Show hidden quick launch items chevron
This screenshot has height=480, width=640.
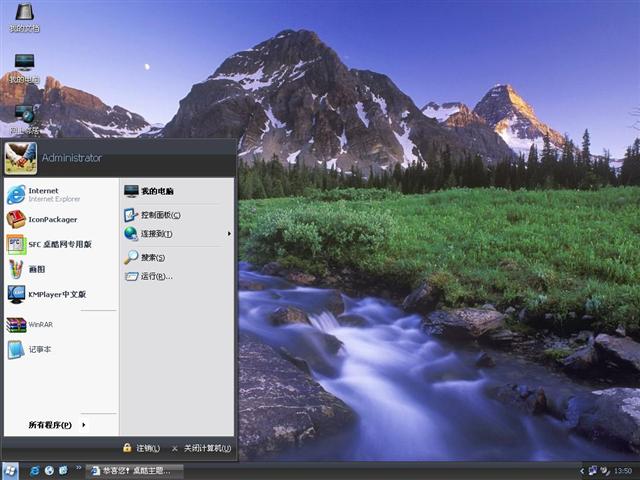point(78,467)
